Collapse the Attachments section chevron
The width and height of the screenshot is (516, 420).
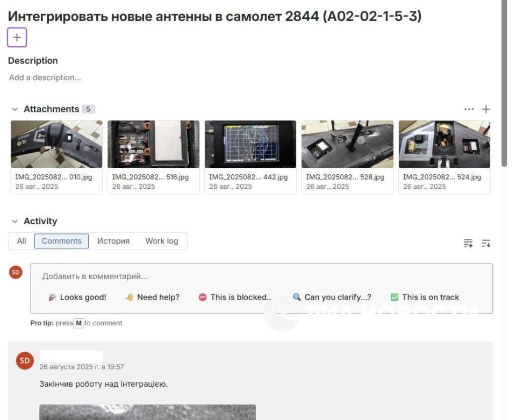point(16,109)
